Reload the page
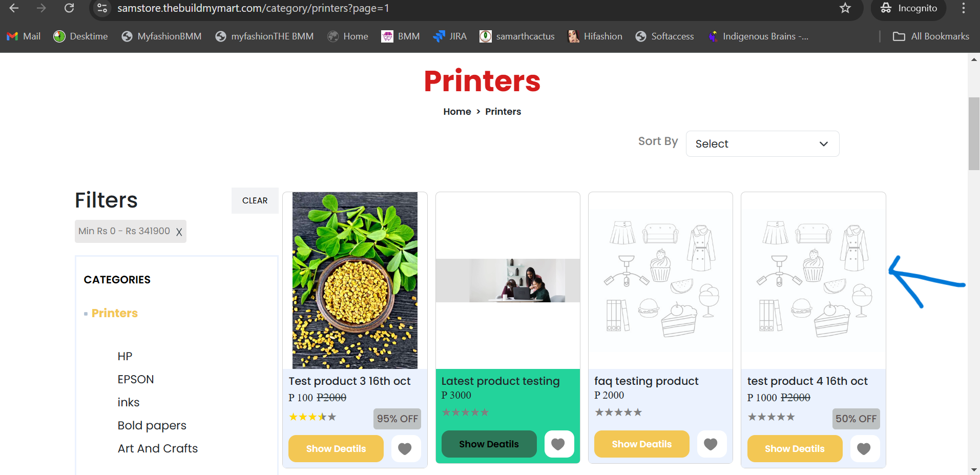 pyautogui.click(x=69, y=8)
